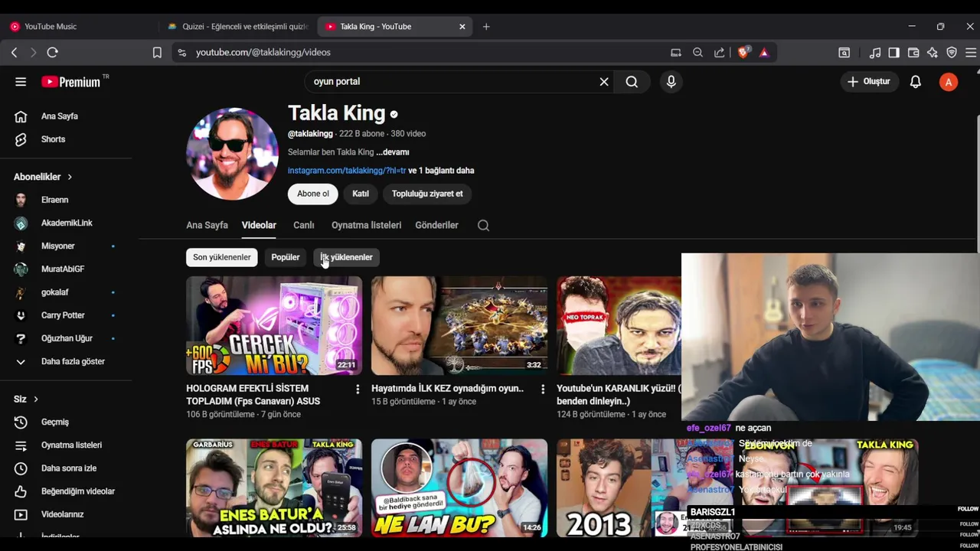Open Brave VPN shield icon
Image resolution: width=980 pixels, height=551 pixels.
click(x=952, y=53)
